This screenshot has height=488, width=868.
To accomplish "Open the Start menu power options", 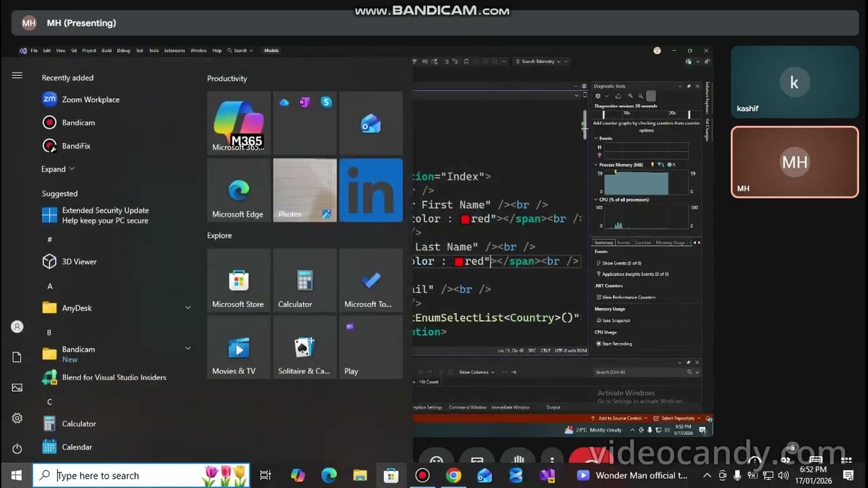I will pos(17,449).
